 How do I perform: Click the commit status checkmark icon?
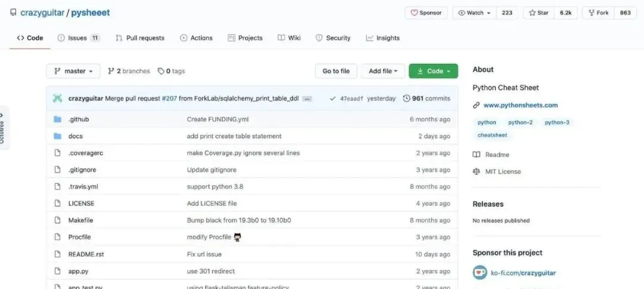[x=332, y=98]
